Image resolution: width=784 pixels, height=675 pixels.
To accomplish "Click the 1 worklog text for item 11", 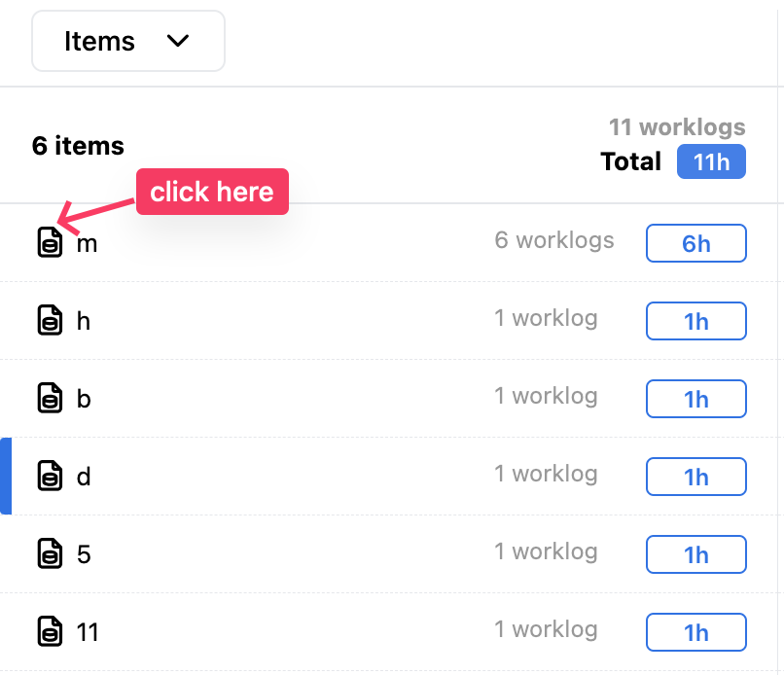I will [x=545, y=629].
